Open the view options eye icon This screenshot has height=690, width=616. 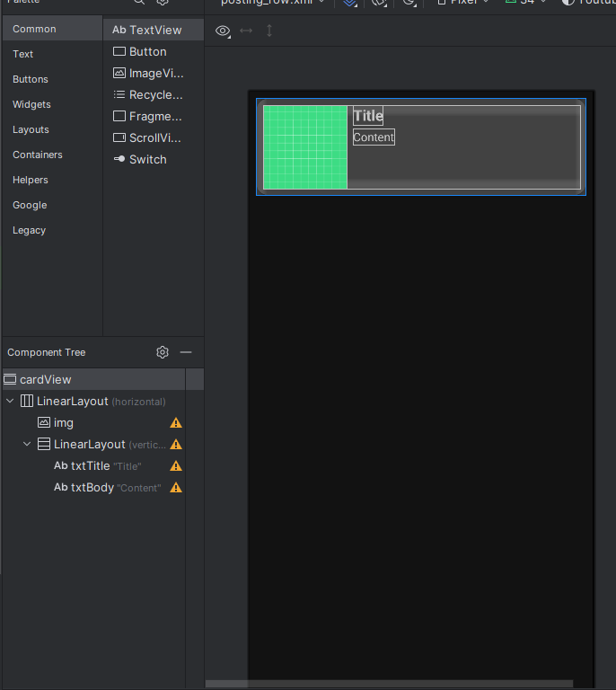[223, 31]
